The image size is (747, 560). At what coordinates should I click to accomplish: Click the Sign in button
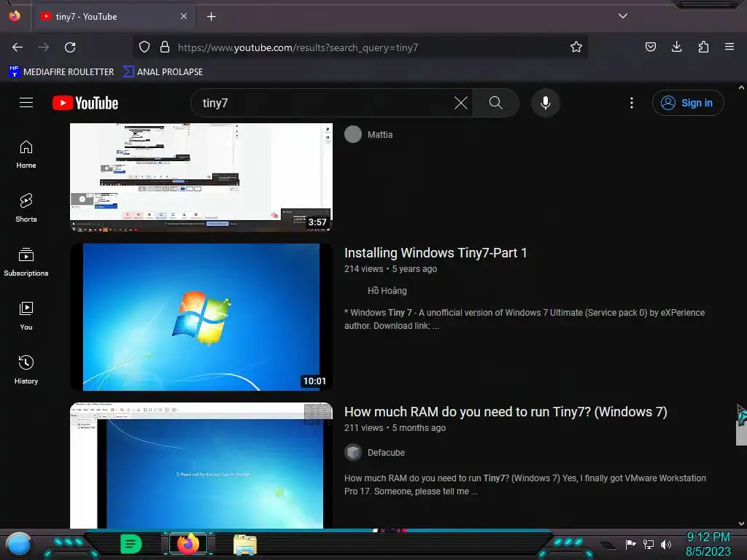687,103
